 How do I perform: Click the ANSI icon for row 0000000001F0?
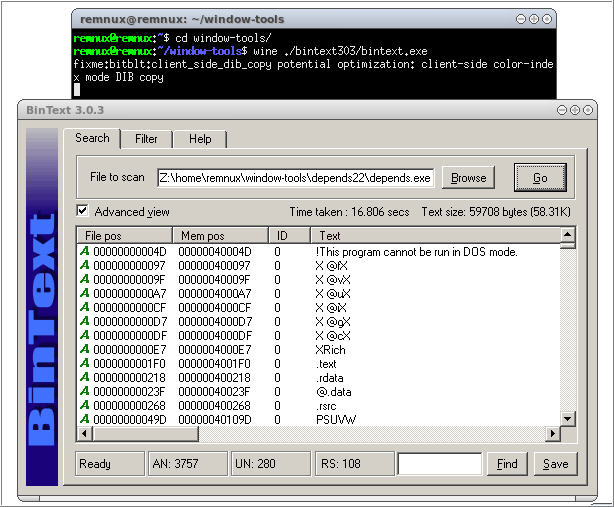85,363
